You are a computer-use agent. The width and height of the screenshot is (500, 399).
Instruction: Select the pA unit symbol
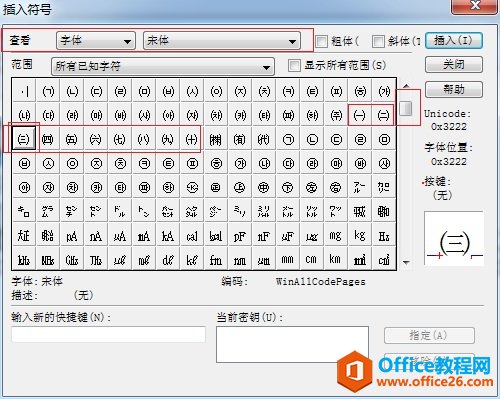click(x=72, y=235)
